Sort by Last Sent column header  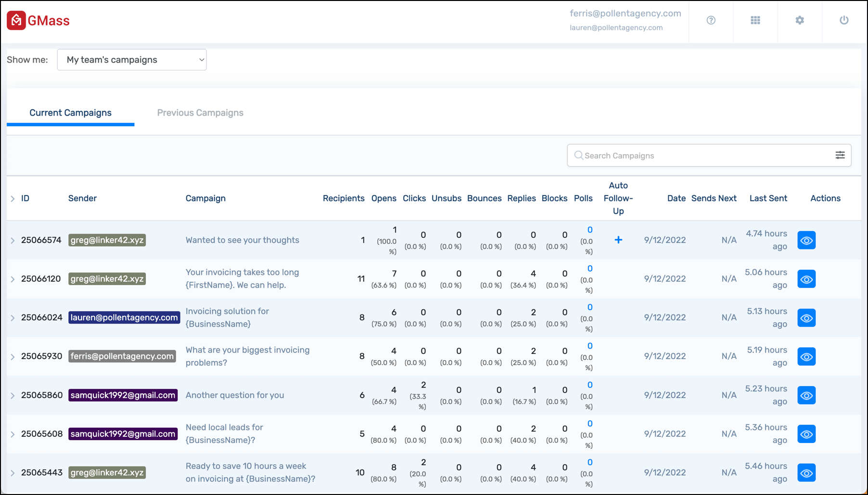(x=768, y=198)
